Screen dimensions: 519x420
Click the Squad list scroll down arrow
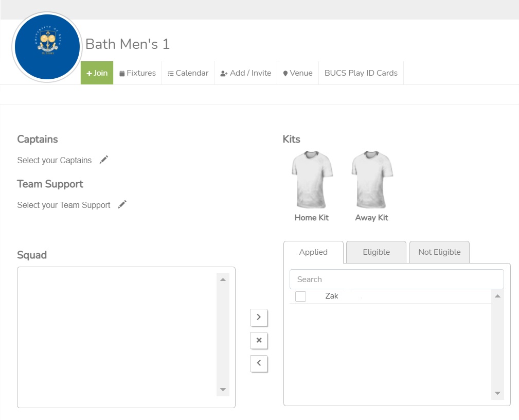[x=223, y=390]
